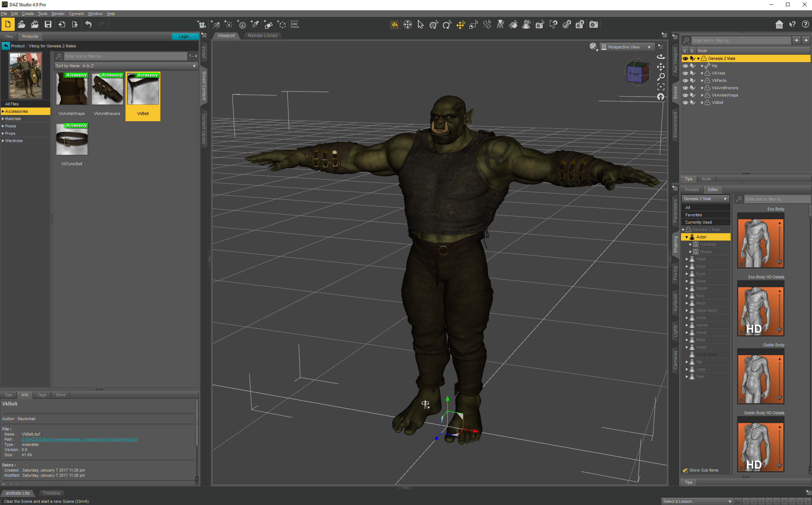Open the VkBelt.duf file path link
This screenshot has width=812, height=505.
(80, 439)
